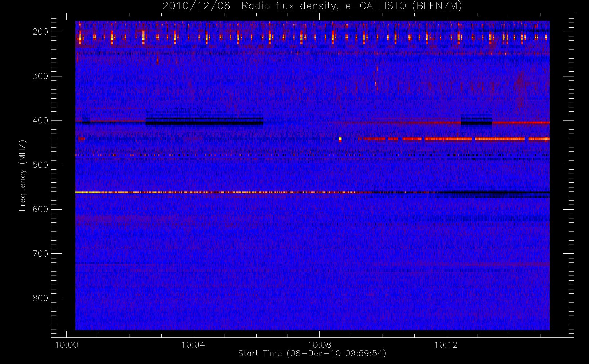Viewport: 589px width, 364px height.
Task: Click the 'Start Time (08-Dec-10 09:59:54)' x-axis label
Action: click(x=312, y=353)
